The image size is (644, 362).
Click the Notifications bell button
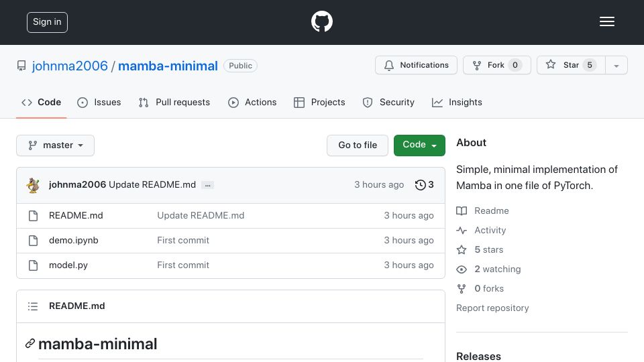[416, 65]
